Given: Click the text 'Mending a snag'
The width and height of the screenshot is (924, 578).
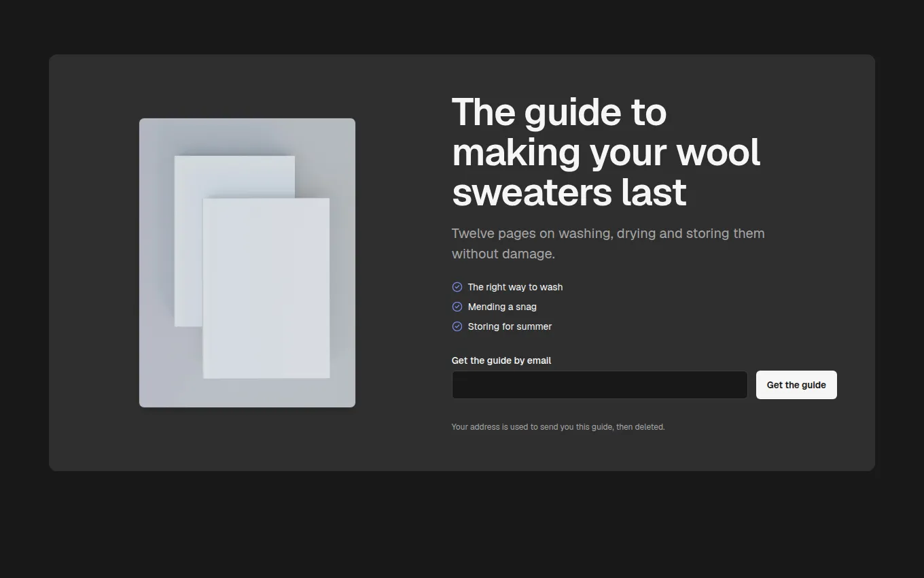Looking at the screenshot, I should coord(502,307).
